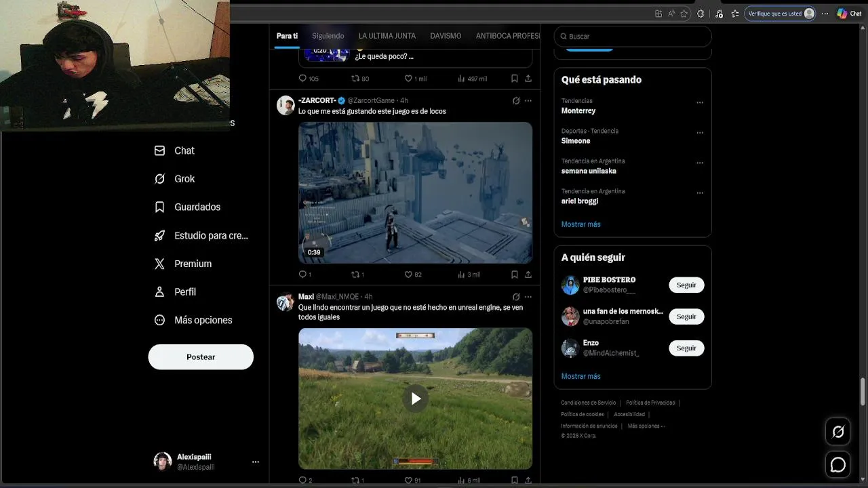Click Verifique que es usted profile button
This screenshot has width=868, height=488.
point(780,14)
